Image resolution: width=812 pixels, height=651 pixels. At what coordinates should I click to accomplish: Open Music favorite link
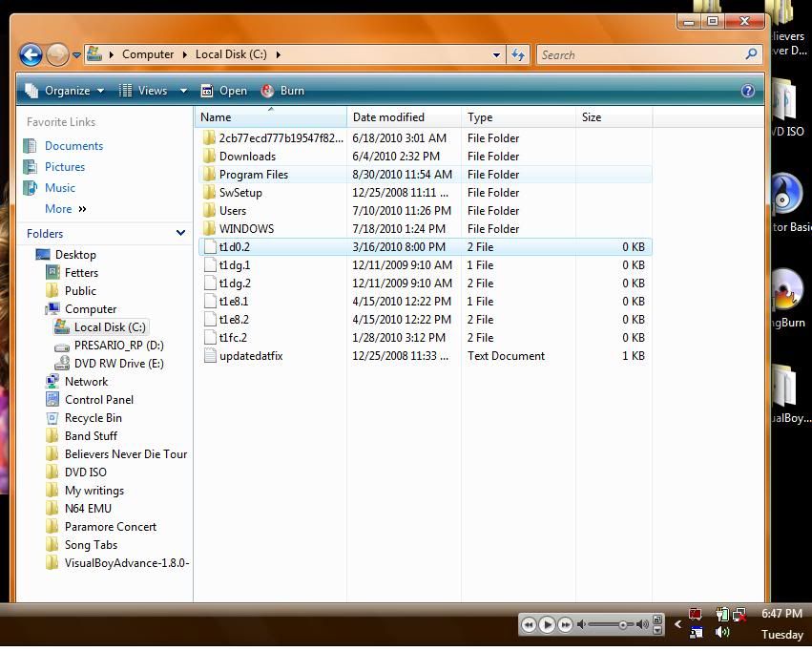click(x=60, y=188)
